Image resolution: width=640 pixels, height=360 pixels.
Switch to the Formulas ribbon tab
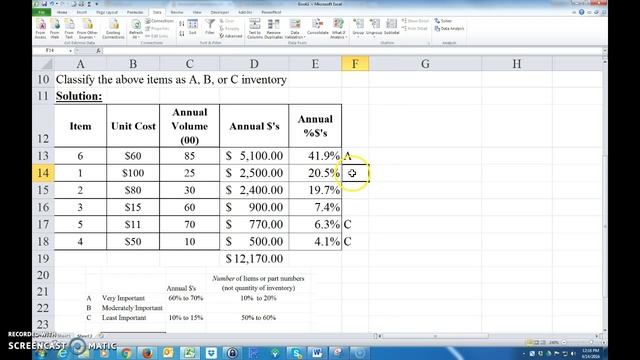point(135,12)
